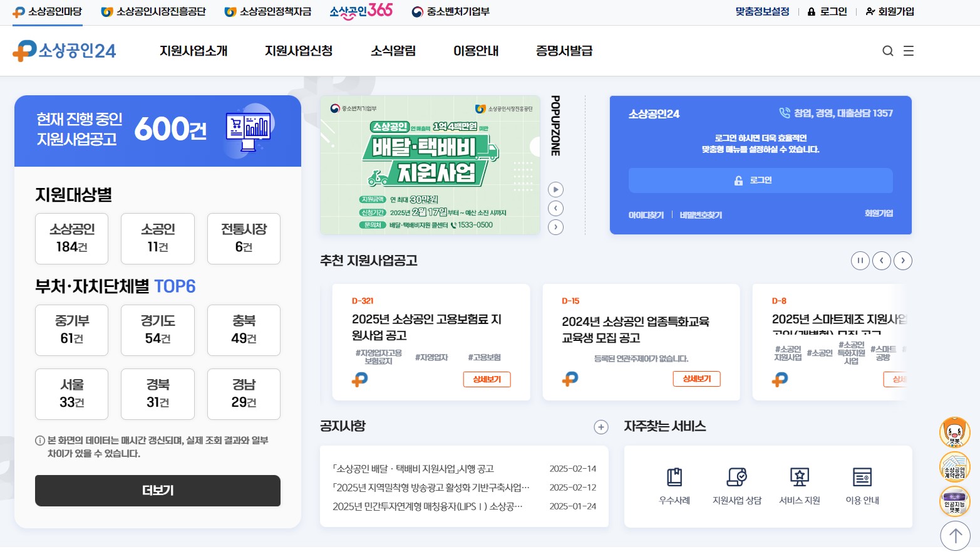
Task: Click the 1357 consultation phone link
Action: point(836,113)
